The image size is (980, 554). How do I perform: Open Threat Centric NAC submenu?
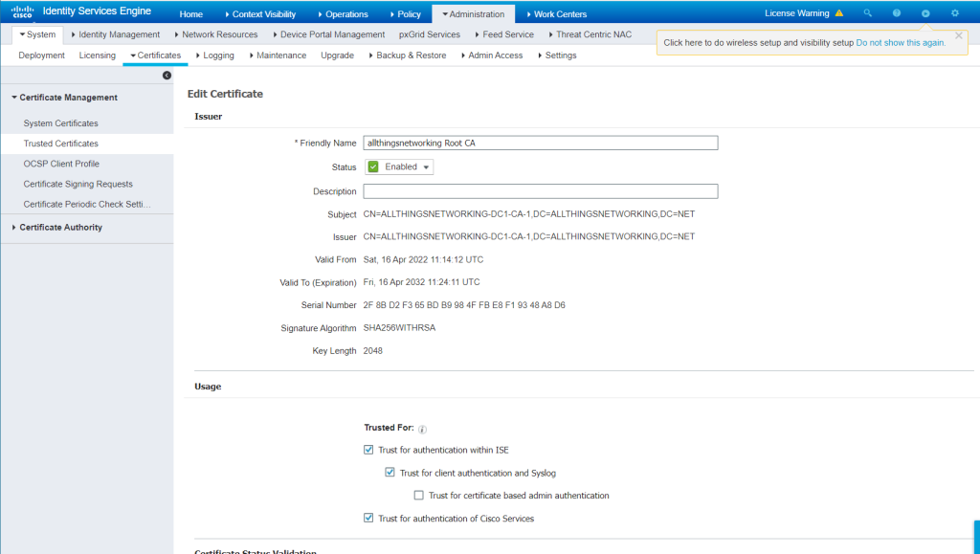[590, 34]
